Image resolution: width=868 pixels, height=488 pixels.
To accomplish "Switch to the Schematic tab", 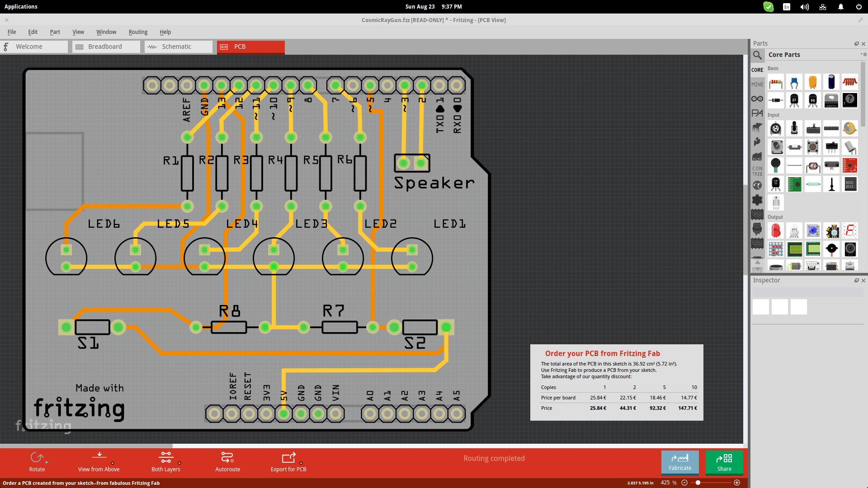I will [x=178, y=46].
